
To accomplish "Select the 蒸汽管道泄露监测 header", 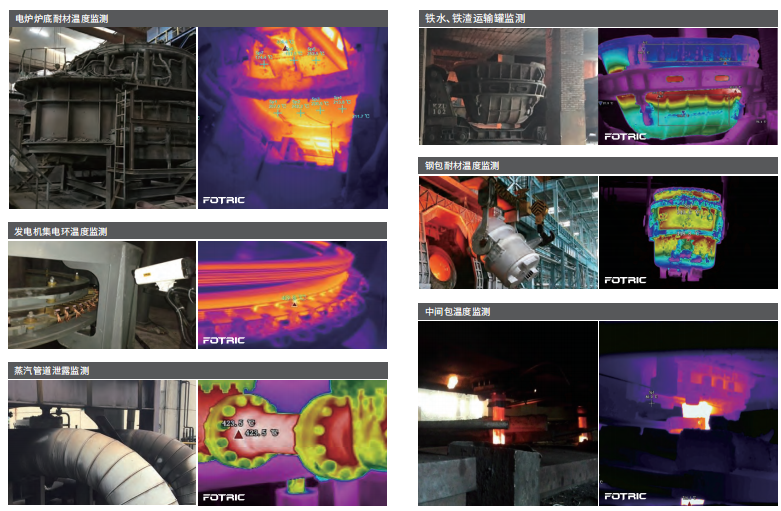I will pyautogui.click(x=51, y=370).
